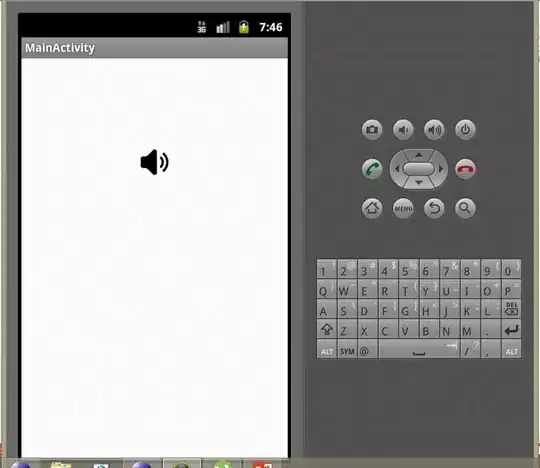
Task: Click the P key on keyboard
Action: [511, 289]
